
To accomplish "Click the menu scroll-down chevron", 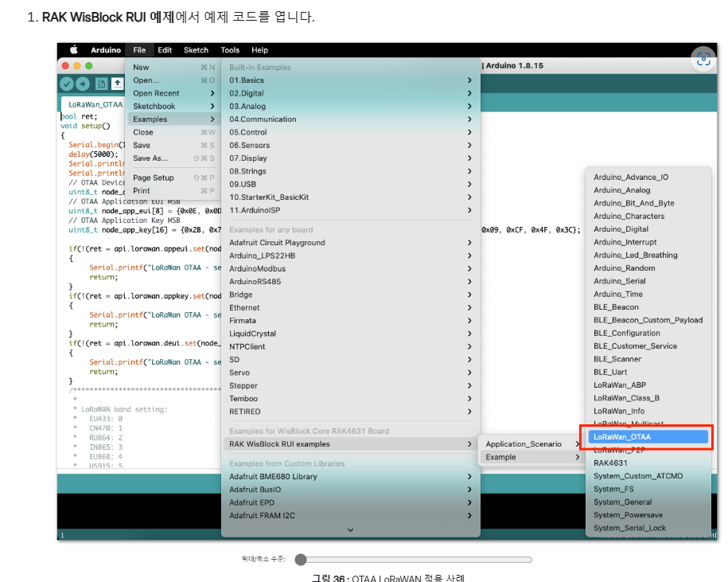I will point(351,530).
